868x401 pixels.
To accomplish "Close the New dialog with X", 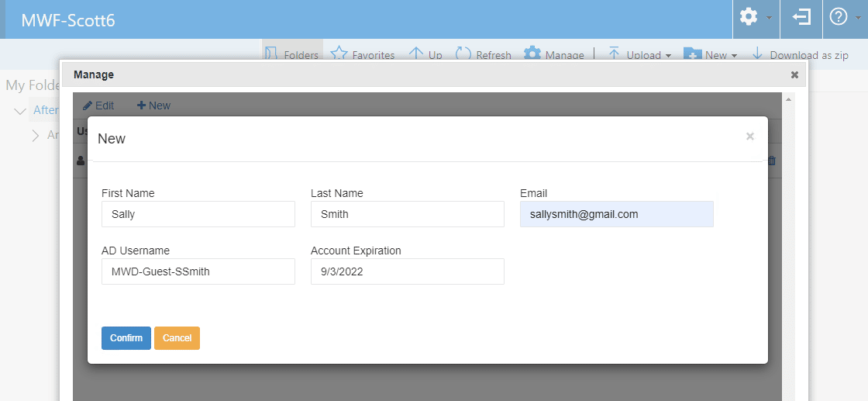I will [x=749, y=137].
